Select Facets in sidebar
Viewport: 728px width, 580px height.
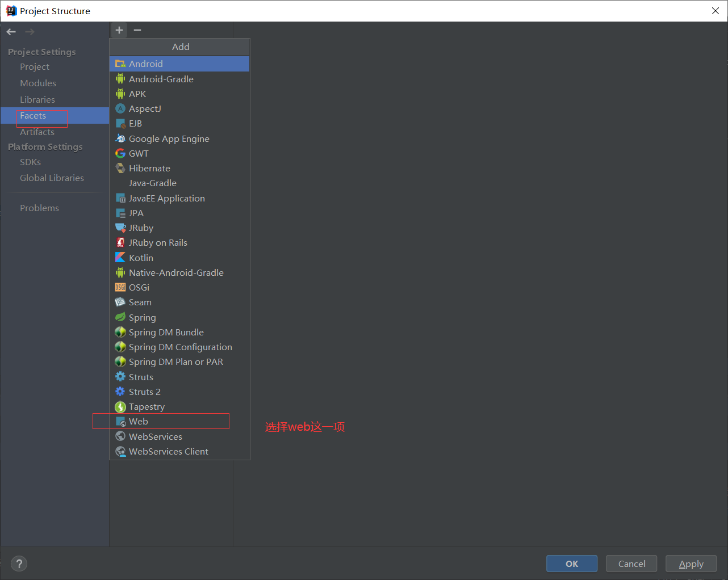(x=55, y=115)
